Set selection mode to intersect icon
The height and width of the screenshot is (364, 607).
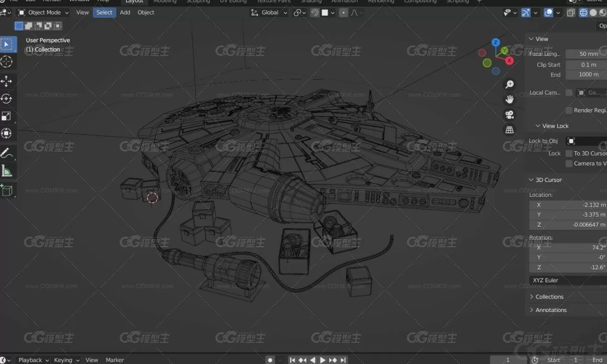coord(57,26)
